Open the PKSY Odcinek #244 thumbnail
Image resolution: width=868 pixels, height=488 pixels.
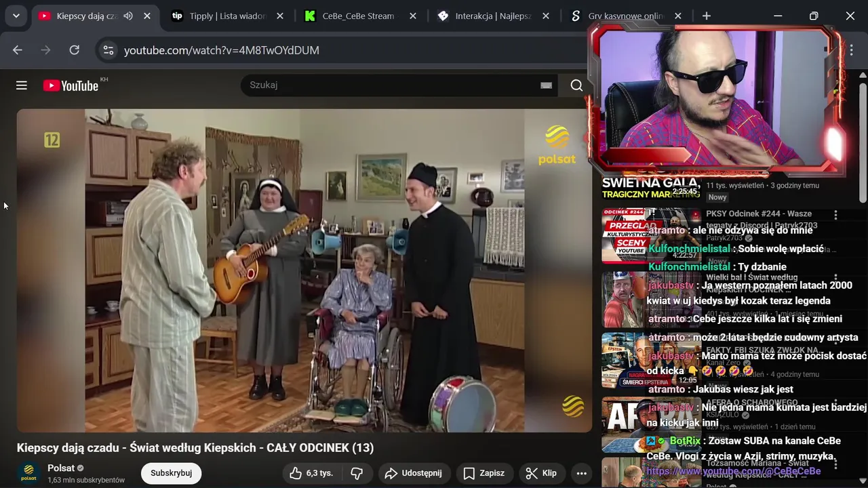tap(651, 235)
